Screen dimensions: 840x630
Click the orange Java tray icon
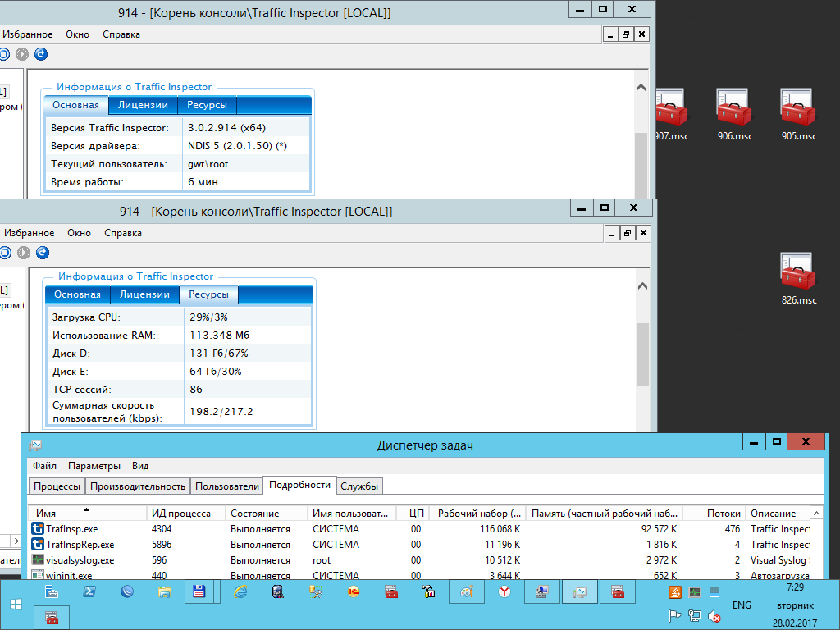coord(675,592)
